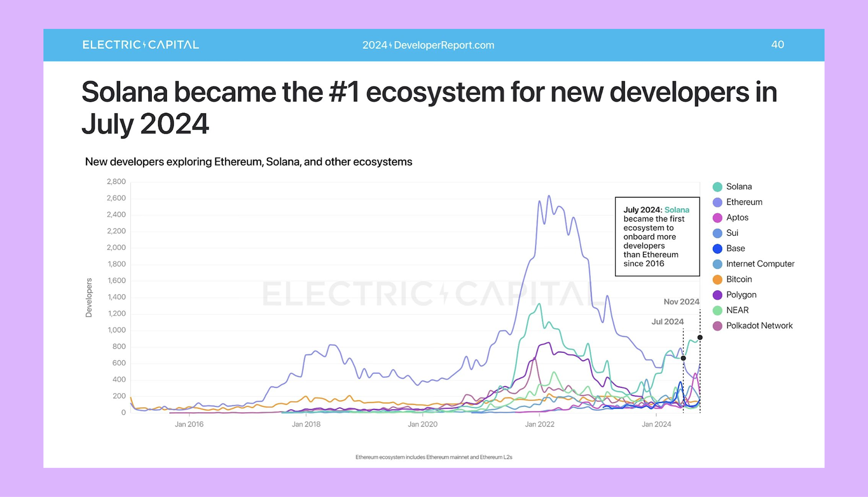
Task: Click the Ethereum ecosystem footnote text
Action: point(434,457)
